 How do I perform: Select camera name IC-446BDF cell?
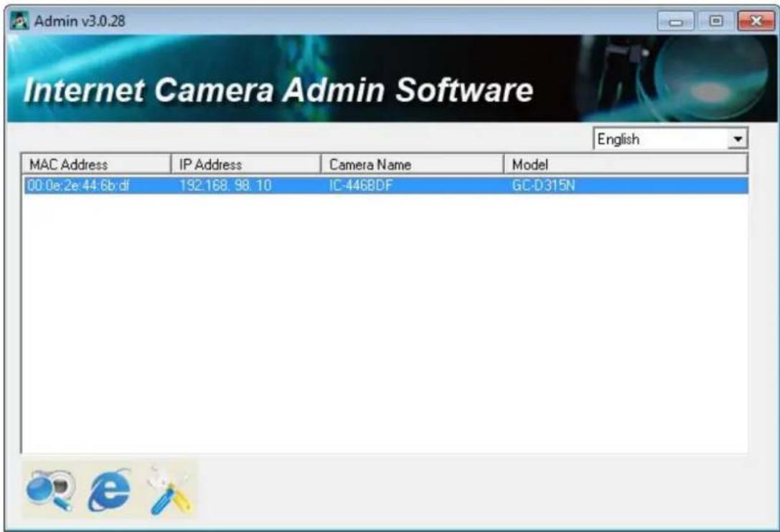click(x=361, y=186)
